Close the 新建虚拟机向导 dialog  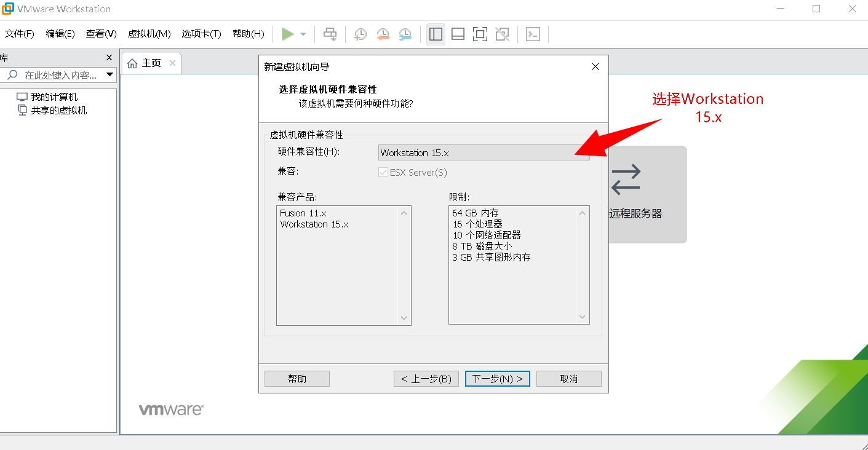click(595, 66)
